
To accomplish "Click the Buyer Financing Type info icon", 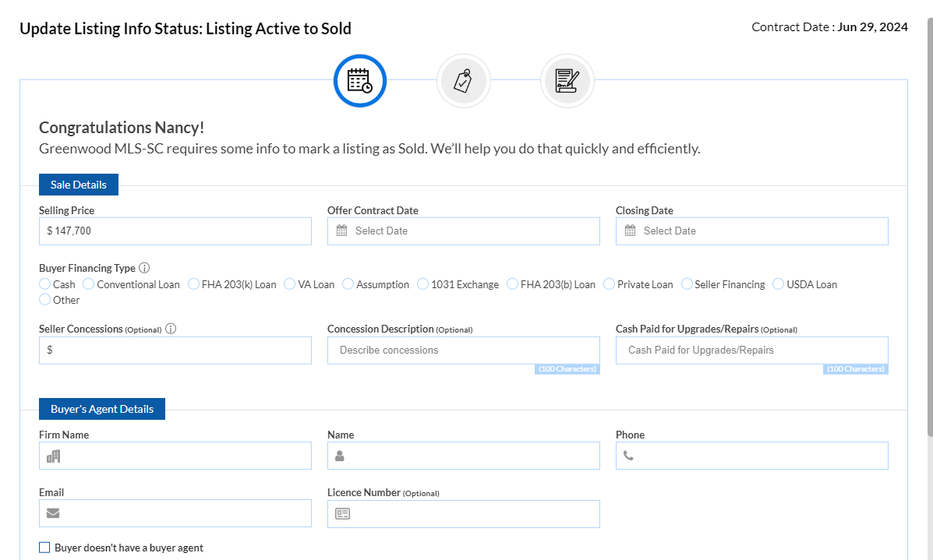I will point(144,268).
